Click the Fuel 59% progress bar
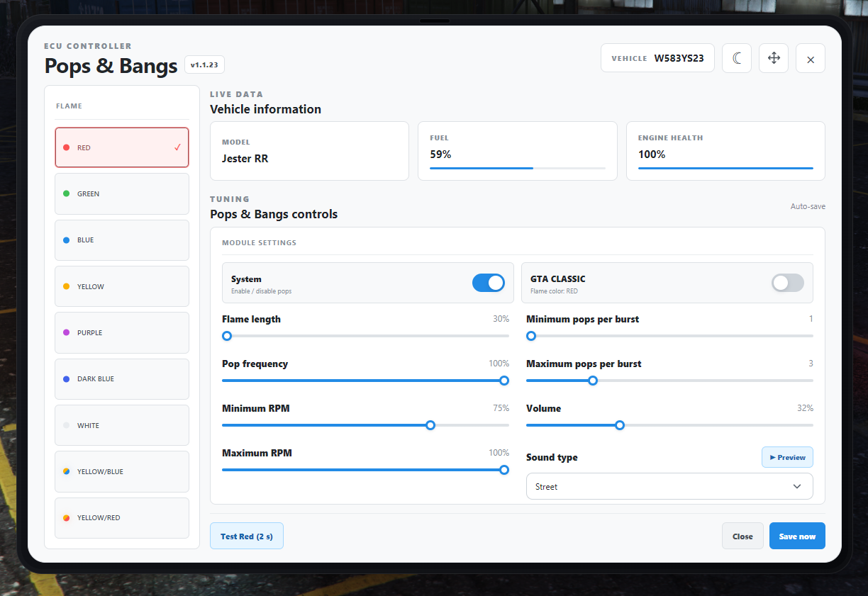This screenshot has height=596, width=868. click(x=518, y=168)
